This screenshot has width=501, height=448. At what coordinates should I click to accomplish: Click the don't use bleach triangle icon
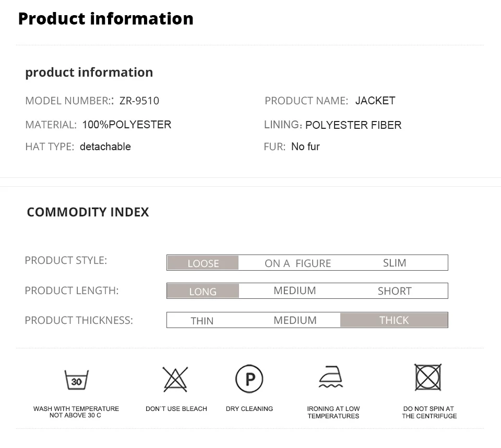(175, 379)
